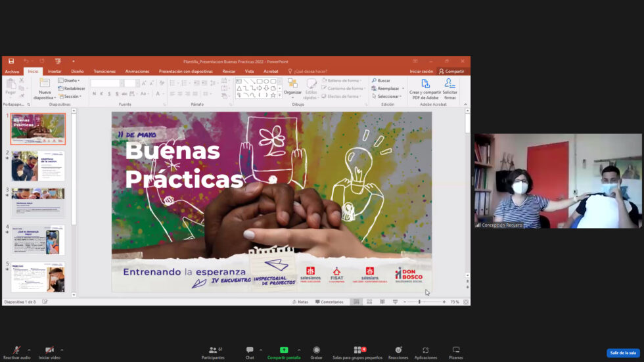Click the Nueva diapositiva icon
The width and height of the screenshot is (644, 362).
pos(44,84)
